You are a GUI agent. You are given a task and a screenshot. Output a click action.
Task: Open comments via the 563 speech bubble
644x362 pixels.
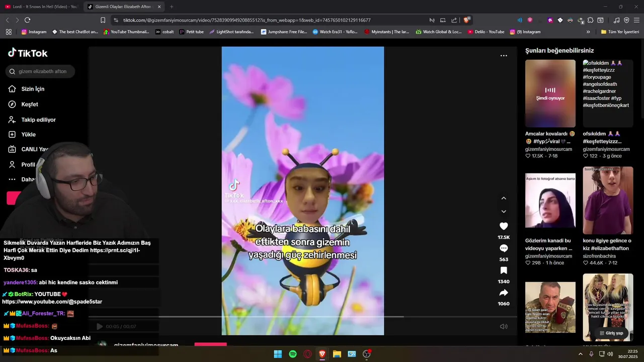click(x=504, y=248)
